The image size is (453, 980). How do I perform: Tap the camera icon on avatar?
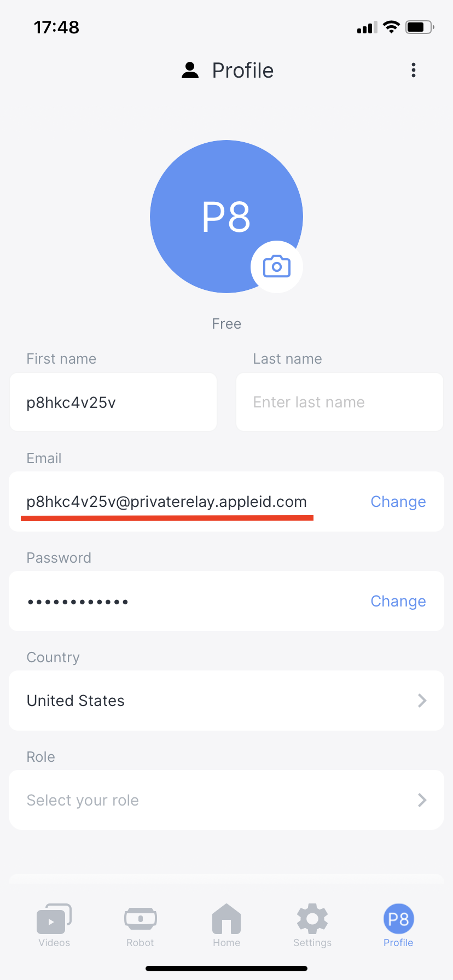click(x=277, y=267)
